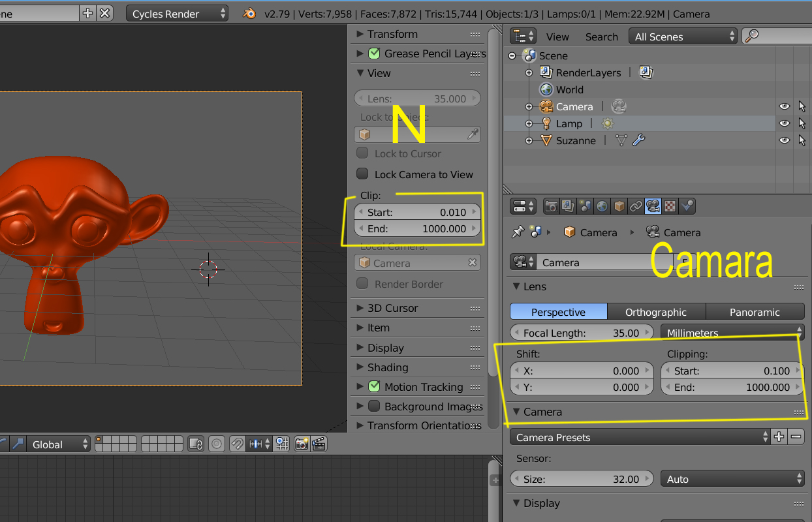Expand the Camera row in outliner
This screenshot has width=812, height=522.
(529, 106)
